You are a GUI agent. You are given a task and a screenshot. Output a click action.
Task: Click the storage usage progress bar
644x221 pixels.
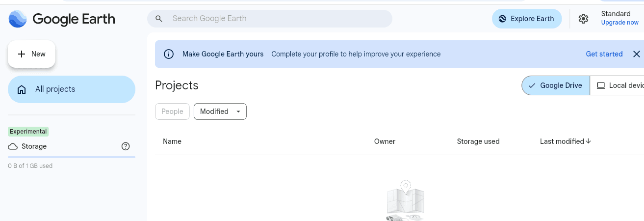72,157
